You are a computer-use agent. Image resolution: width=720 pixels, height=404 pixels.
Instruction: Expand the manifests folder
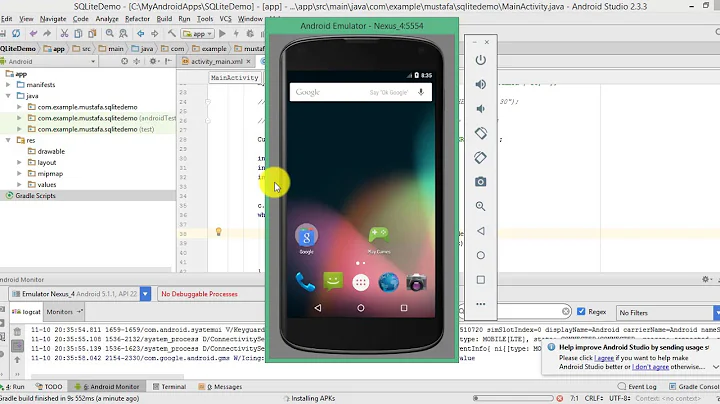(x=8, y=84)
